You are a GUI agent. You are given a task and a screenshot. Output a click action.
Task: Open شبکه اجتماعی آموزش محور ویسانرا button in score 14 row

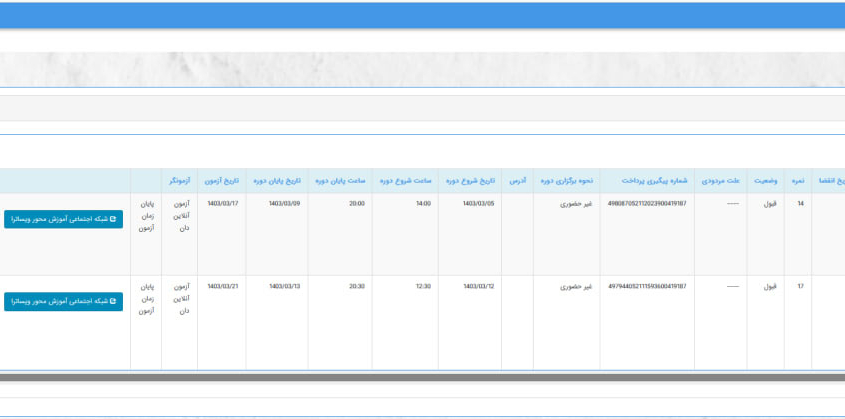click(x=63, y=218)
